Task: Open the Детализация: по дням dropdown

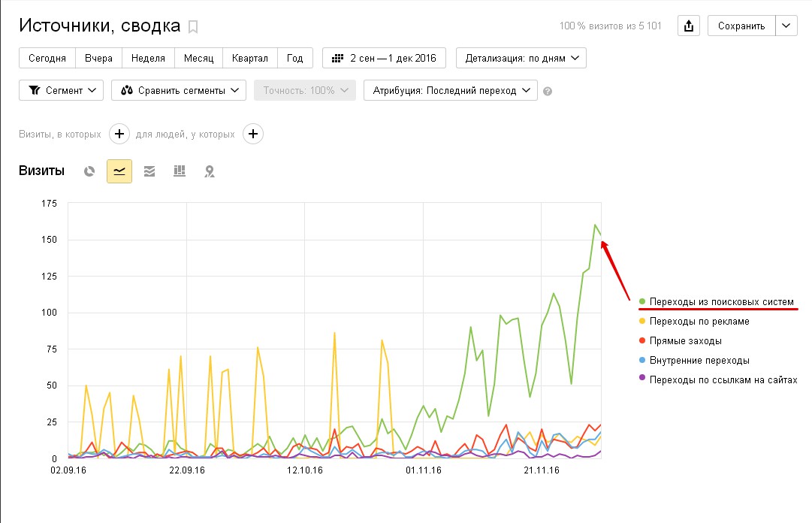Action: [521, 58]
